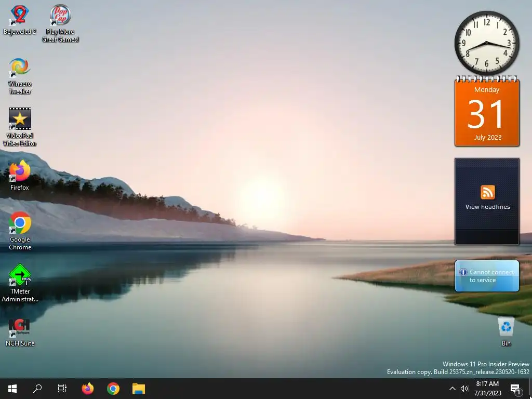The image size is (532, 399).
Task: Open the taskbar date and time
Action: (x=487, y=389)
